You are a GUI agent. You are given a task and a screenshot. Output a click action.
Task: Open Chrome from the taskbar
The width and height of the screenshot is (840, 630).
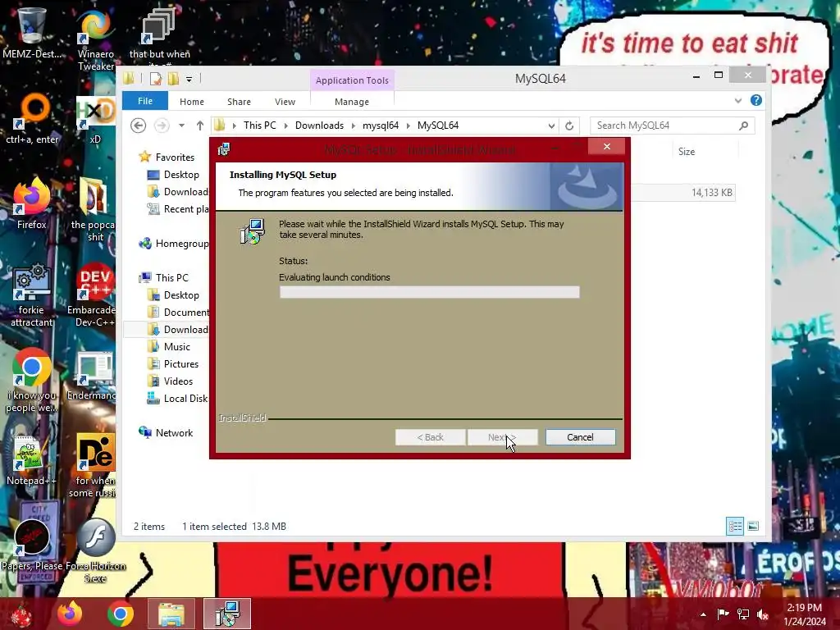(x=120, y=614)
